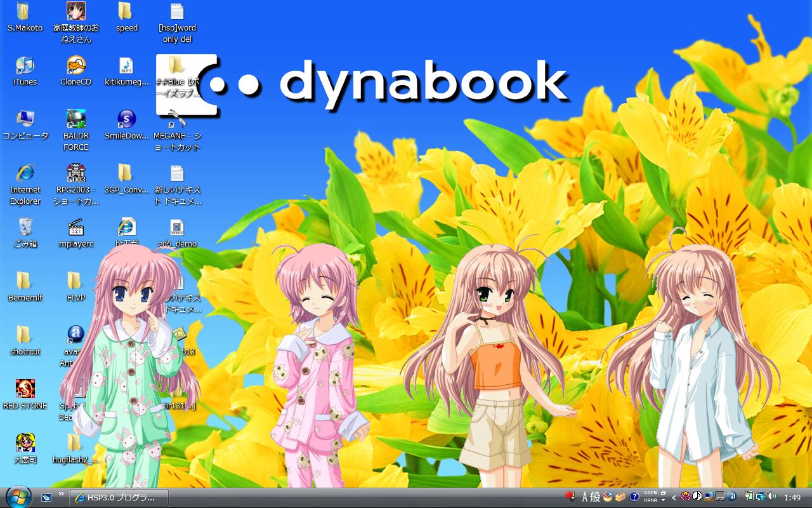
Task: Toggle the KANA input mode indicator
Action: [x=650, y=500]
